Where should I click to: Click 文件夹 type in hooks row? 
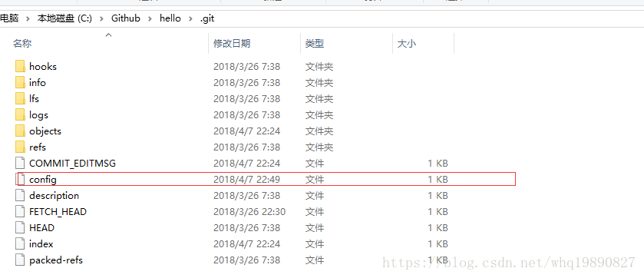coord(319,67)
